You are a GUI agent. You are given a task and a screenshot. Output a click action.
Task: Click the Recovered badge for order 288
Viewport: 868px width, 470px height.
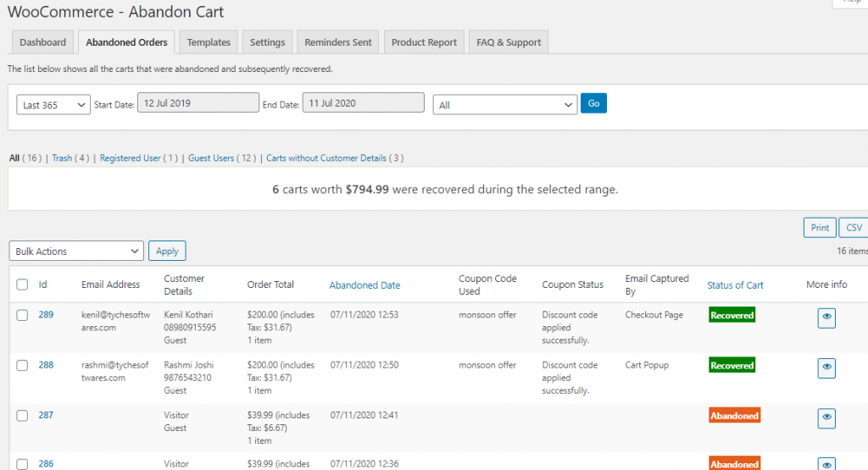point(732,366)
